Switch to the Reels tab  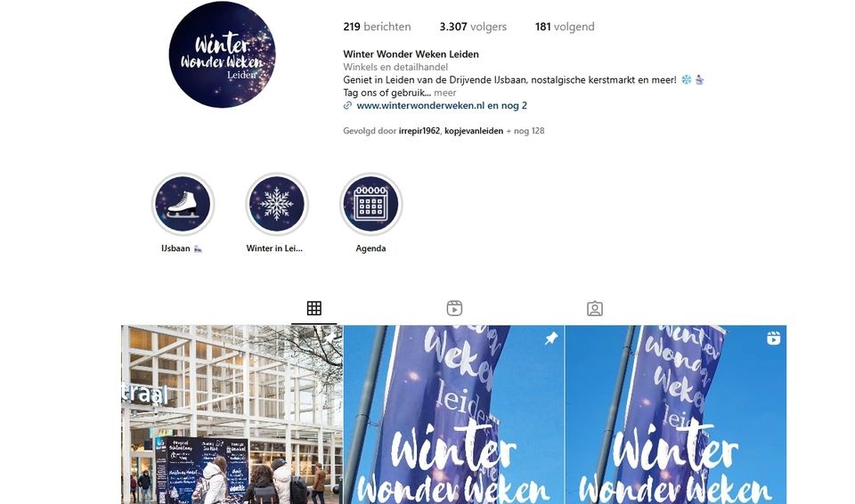pyautogui.click(x=454, y=308)
